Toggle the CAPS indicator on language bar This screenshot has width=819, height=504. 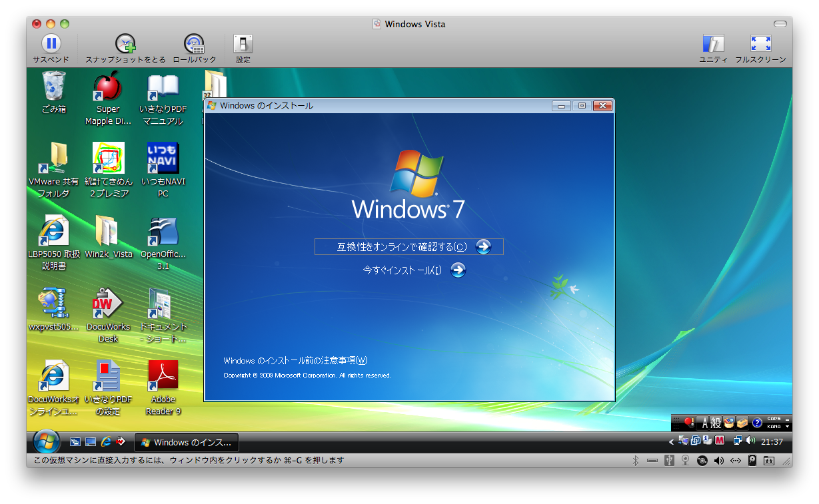[774, 419]
